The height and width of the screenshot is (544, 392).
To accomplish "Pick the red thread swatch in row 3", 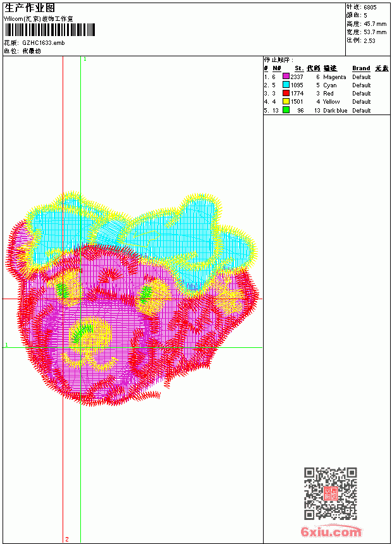I will (286, 93).
